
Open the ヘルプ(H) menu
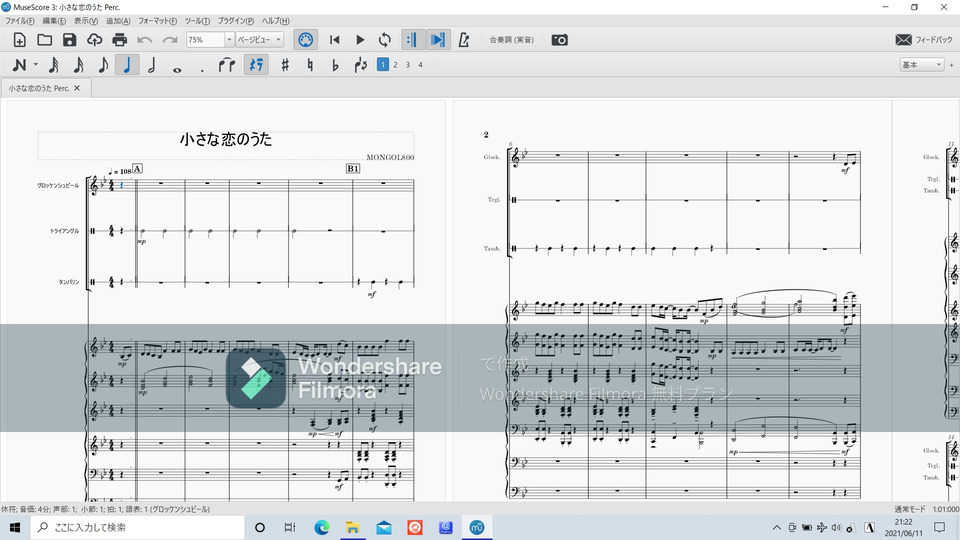[276, 21]
